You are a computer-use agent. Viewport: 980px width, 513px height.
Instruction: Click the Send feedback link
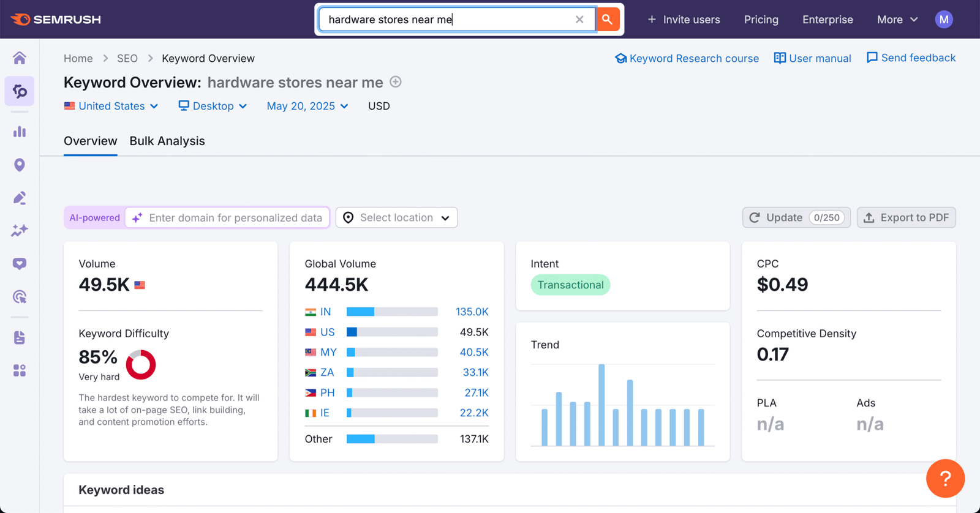[918, 58]
